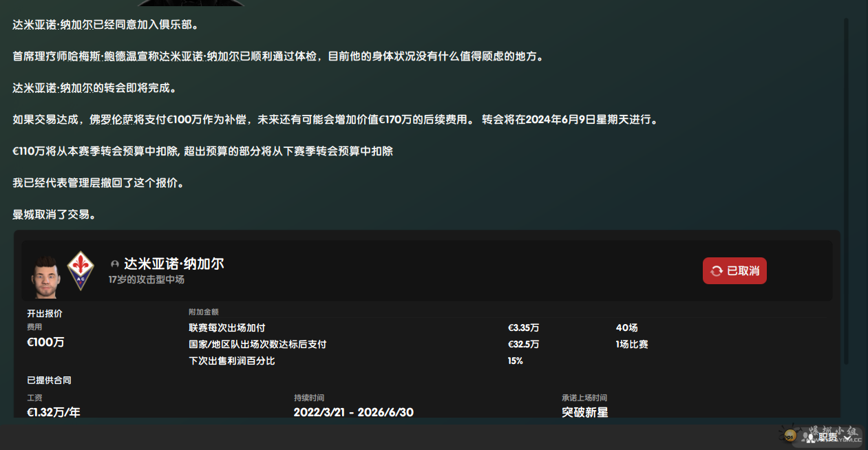Click Damiano Nagar's face portrait
This screenshot has height=450, width=868.
click(x=45, y=276)
